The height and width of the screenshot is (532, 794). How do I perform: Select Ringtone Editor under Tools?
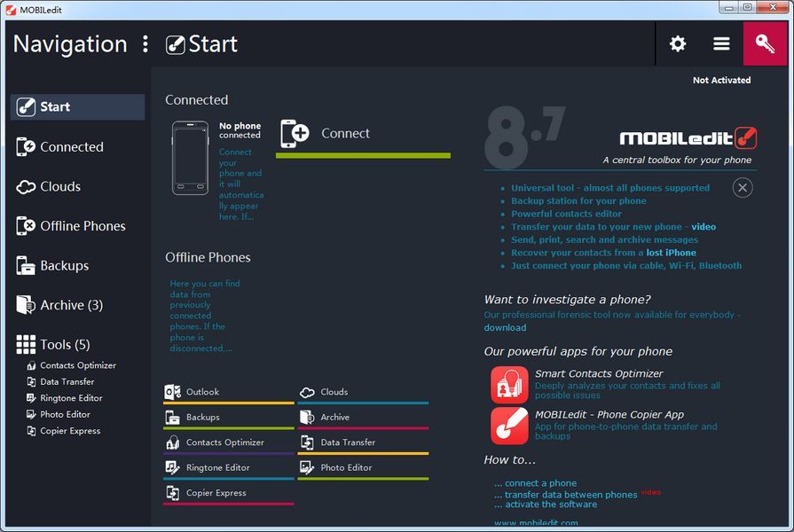coord(65,398)
